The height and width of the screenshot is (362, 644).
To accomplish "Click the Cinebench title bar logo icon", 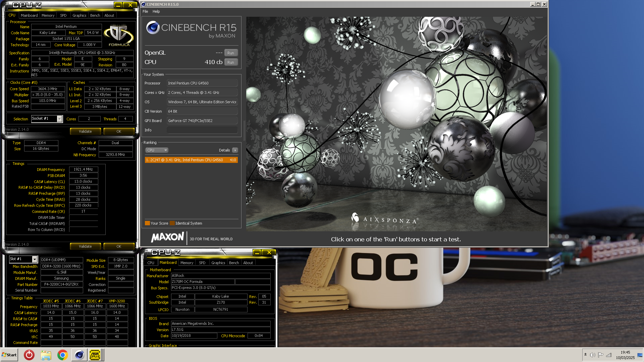I will click(x=144, y=4).
